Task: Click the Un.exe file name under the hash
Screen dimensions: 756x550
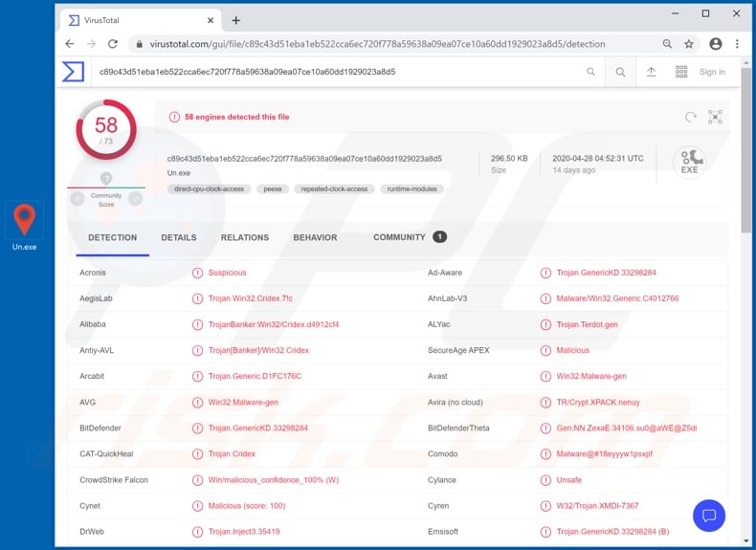Action: click(x=179, y=172)
